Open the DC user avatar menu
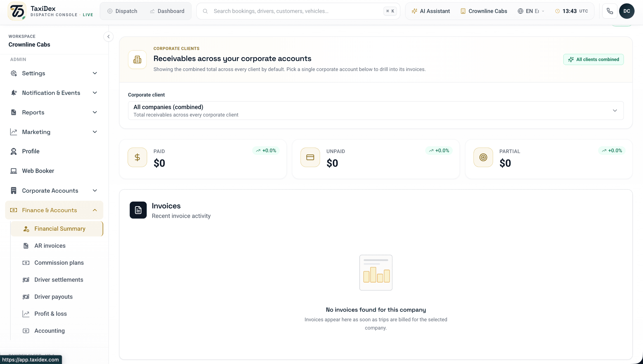Viewport: 643px width, 364px height. point(627,11)
